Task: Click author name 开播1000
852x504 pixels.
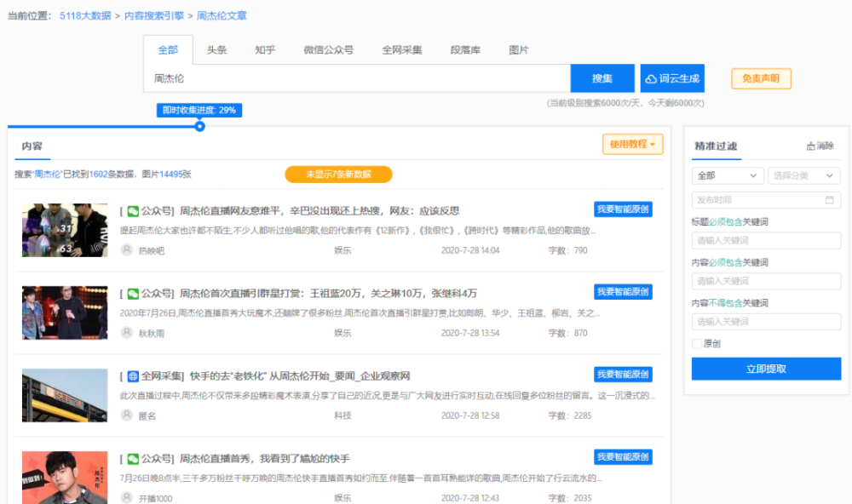Action: [155, 499]
